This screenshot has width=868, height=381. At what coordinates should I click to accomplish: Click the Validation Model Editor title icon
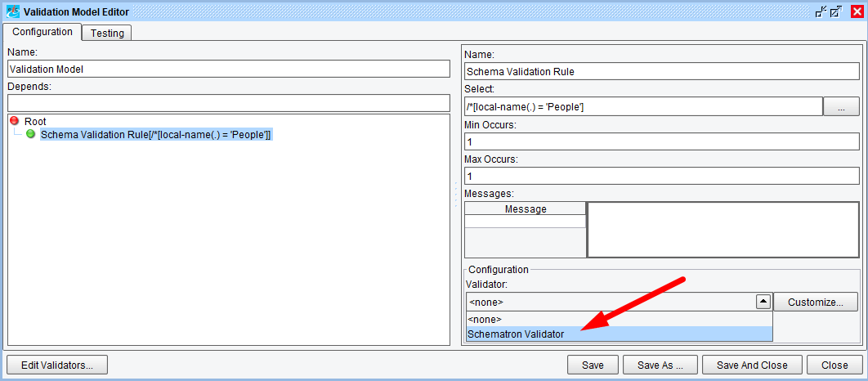12,11
